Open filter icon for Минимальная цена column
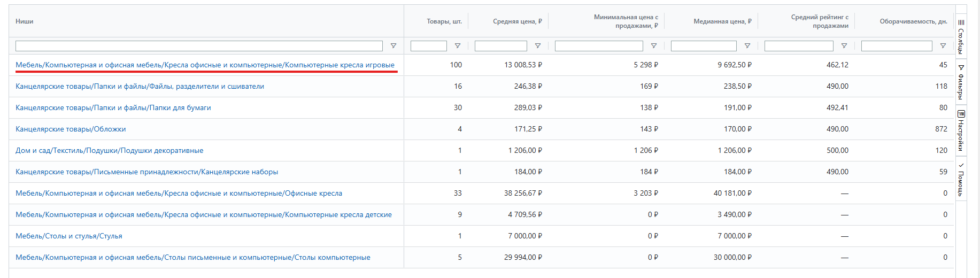The width and height of the screenshot is (980, 278). [x=654, y=46]
